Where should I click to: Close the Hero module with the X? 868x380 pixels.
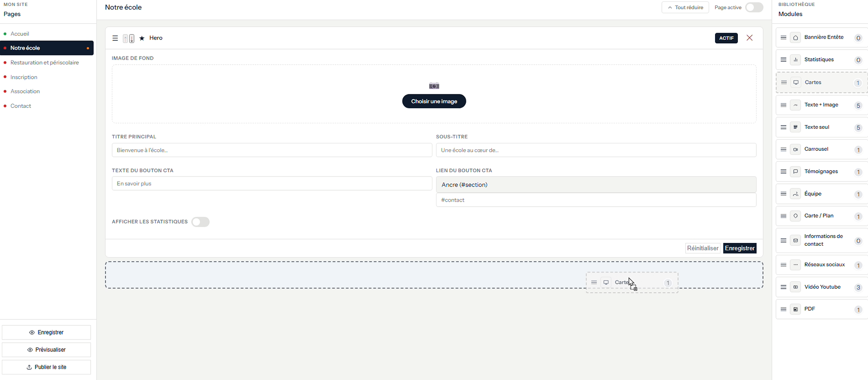pyautogui.click(x=750, y=38)
